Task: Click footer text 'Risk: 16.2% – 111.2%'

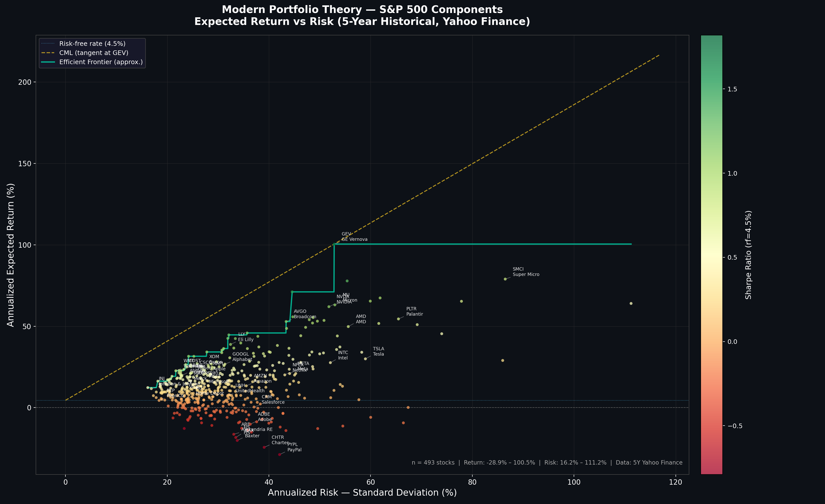Action: click(x=575, y=463)
